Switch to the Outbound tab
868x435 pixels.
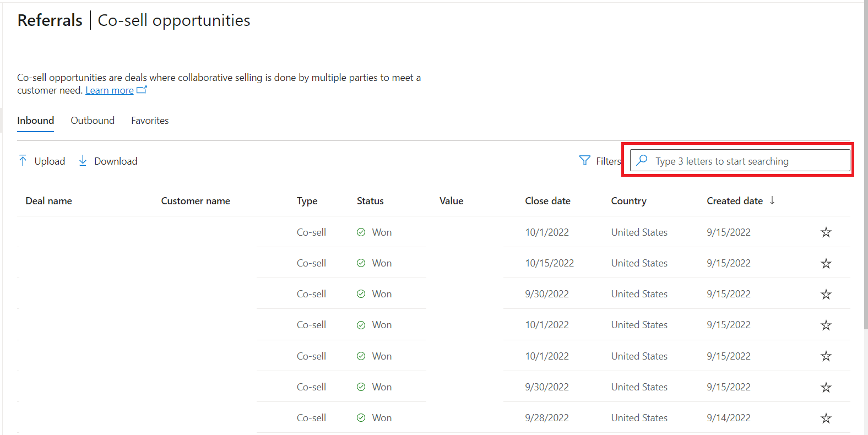[93, 121]
